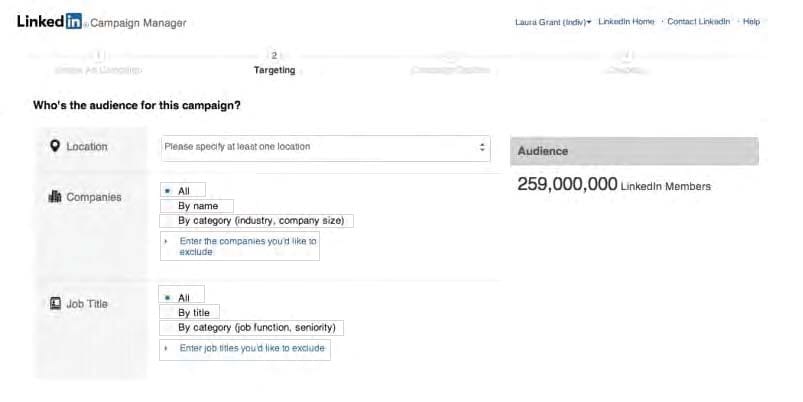The width and height of the screenshot is (803, 402).
Task: Click 'Who's the audience for this campaign?' heading
Action: pos(137,105)
